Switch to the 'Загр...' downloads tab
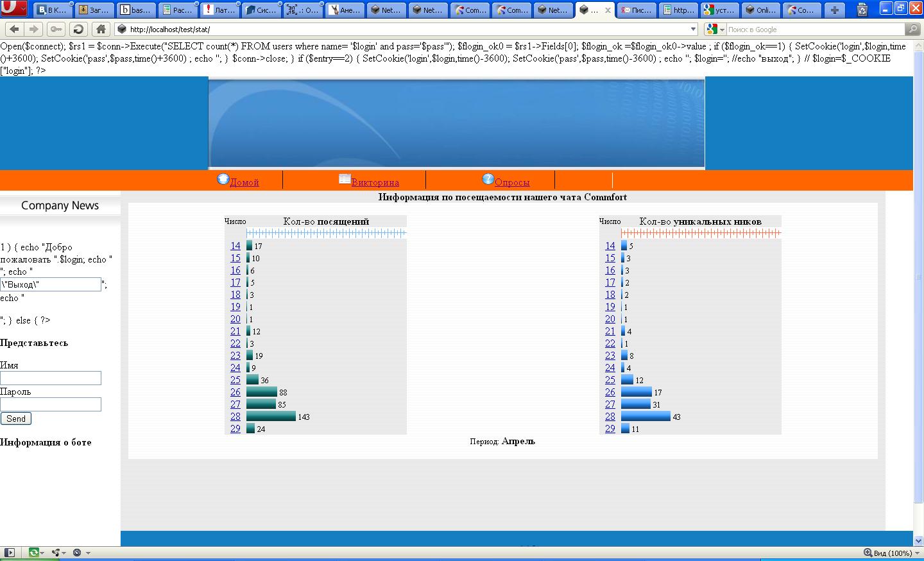 click(94, 10)
